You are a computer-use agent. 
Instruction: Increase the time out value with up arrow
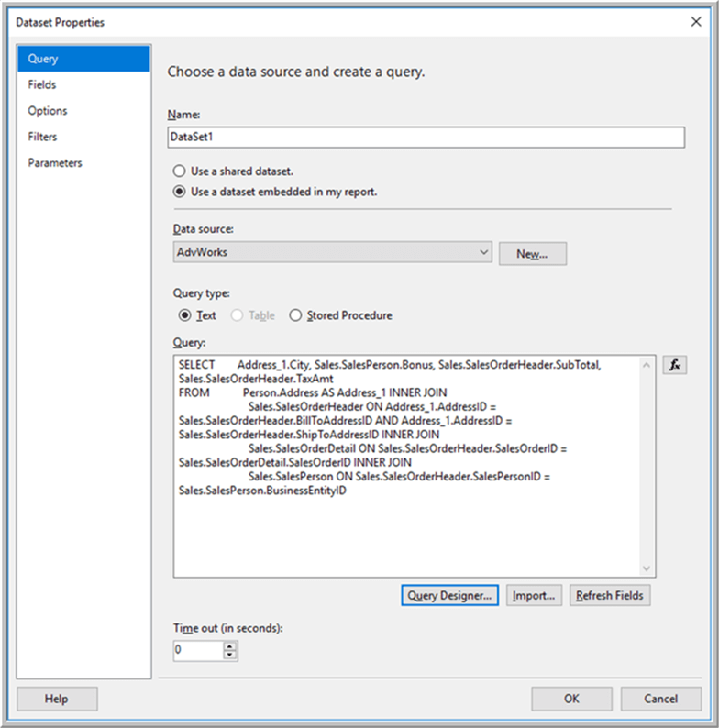point(230,645)
